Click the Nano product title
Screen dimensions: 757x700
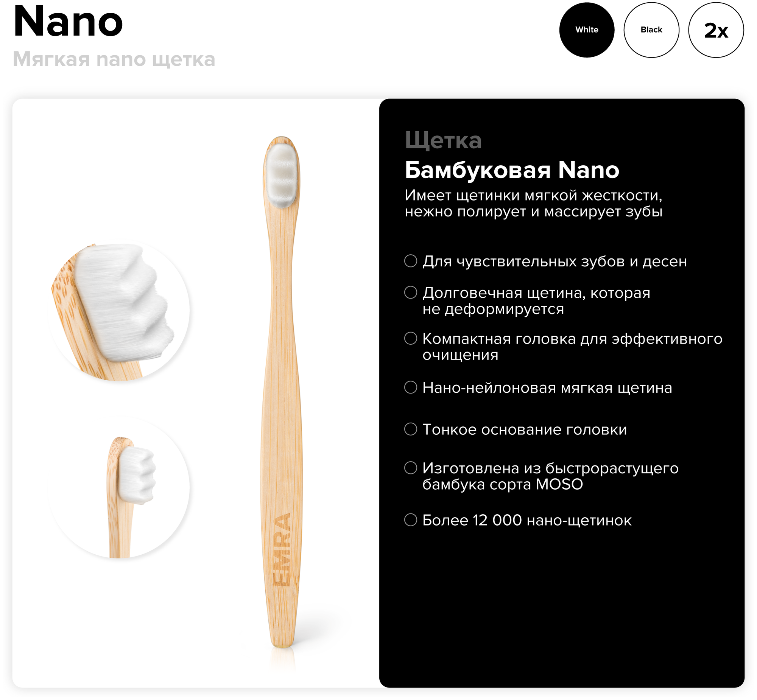click(68, 22)
